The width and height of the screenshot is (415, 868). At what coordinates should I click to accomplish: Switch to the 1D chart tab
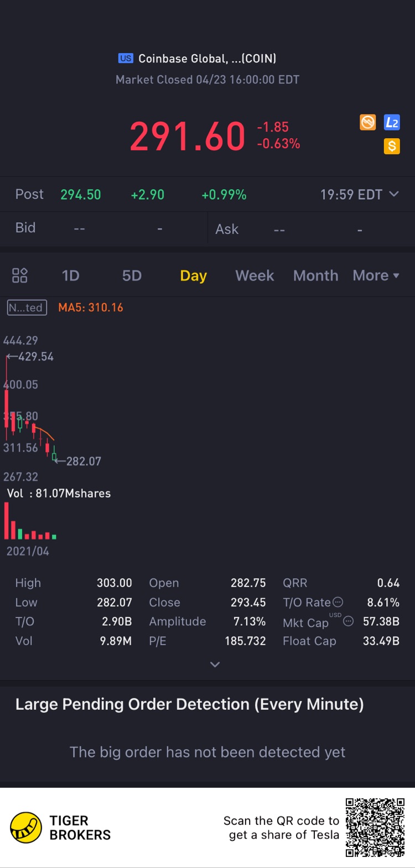tap(70, 275)
